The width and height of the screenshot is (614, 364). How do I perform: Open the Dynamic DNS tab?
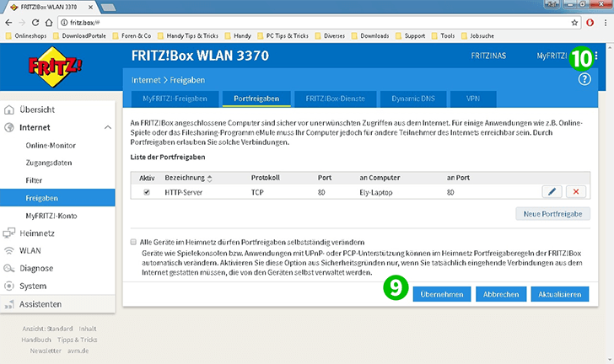coord(413,99)
